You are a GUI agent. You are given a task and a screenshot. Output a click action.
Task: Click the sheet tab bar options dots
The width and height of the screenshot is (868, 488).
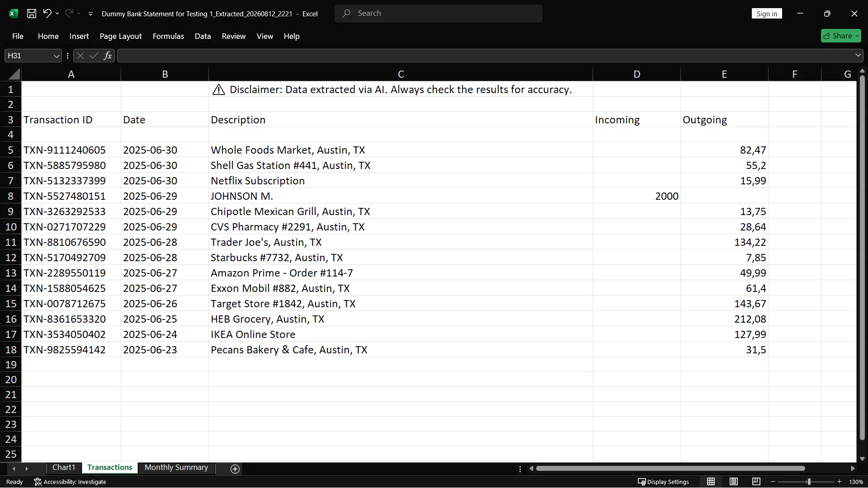click(x=520, y=469)
